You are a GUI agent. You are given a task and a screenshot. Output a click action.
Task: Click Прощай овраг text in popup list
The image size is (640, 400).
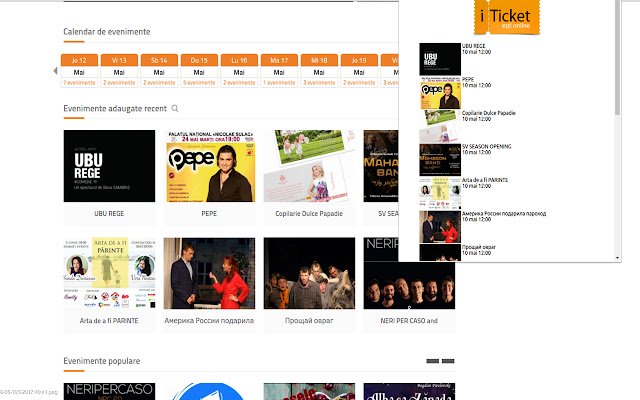479,247
